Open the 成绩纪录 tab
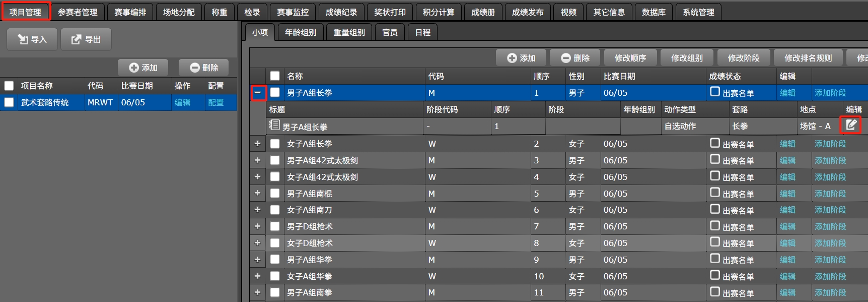The height and width of the screenshot is (302, 868). point(341,12)
